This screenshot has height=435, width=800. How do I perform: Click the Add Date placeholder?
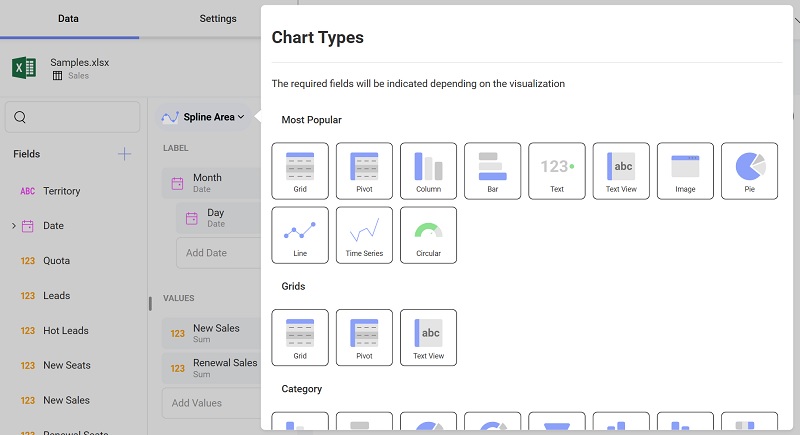pyautogui.click(x=215, y=253)
